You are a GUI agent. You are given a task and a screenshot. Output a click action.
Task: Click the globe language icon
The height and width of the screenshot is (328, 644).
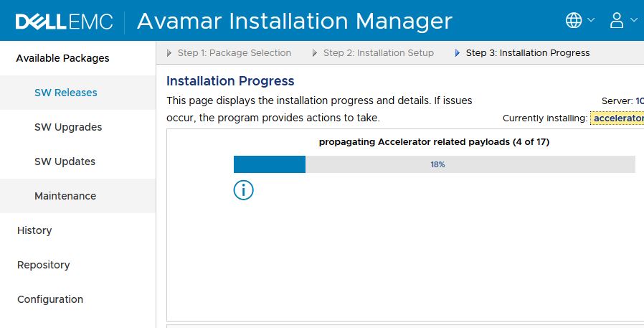574,20
